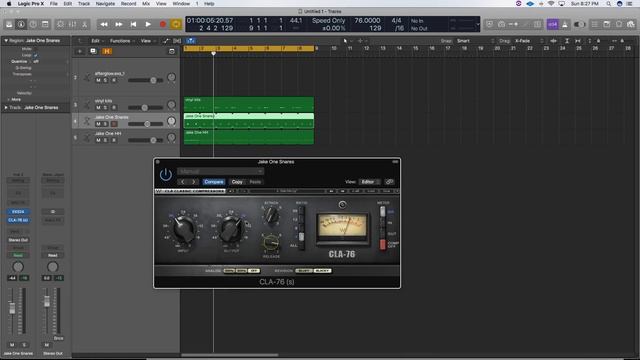Mute the vinyl kits track
The width and height of the screenshot is (640, 360).
98,108
